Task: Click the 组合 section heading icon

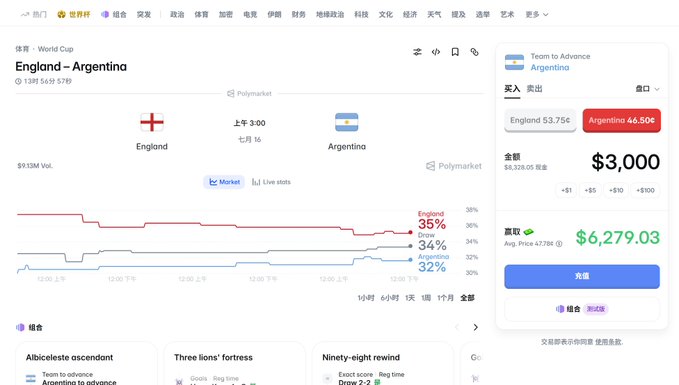Action: 20,327
